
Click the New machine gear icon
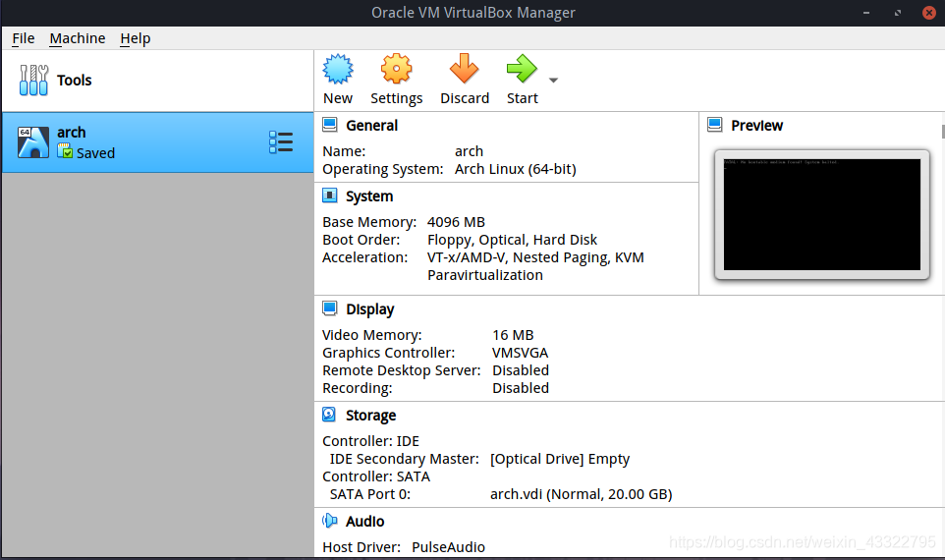tap(338, 69)
